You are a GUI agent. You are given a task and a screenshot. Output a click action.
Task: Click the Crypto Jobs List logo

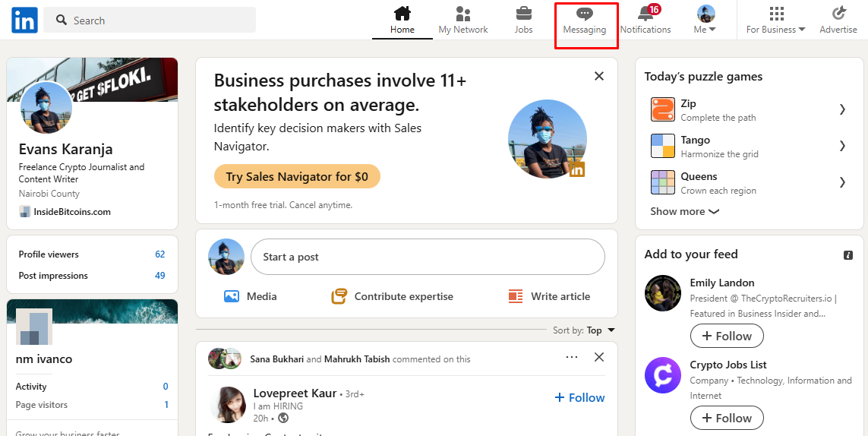[663, 375]
